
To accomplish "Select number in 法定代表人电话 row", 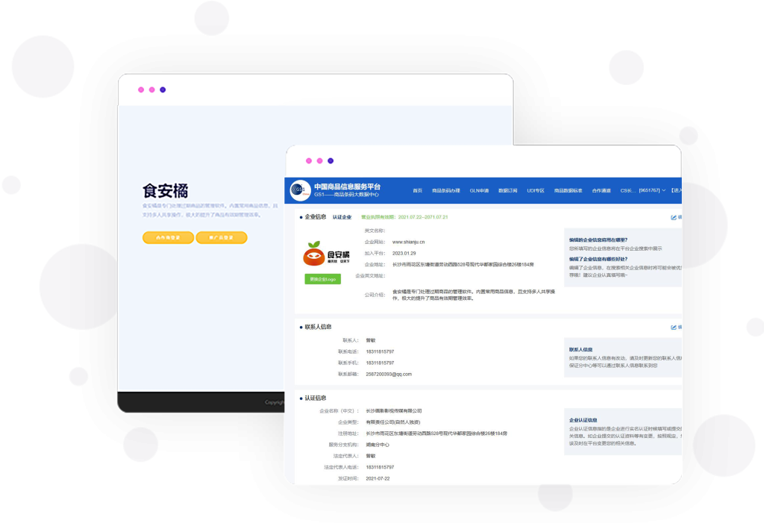I will pyautogui.click(x=380, y=467).
